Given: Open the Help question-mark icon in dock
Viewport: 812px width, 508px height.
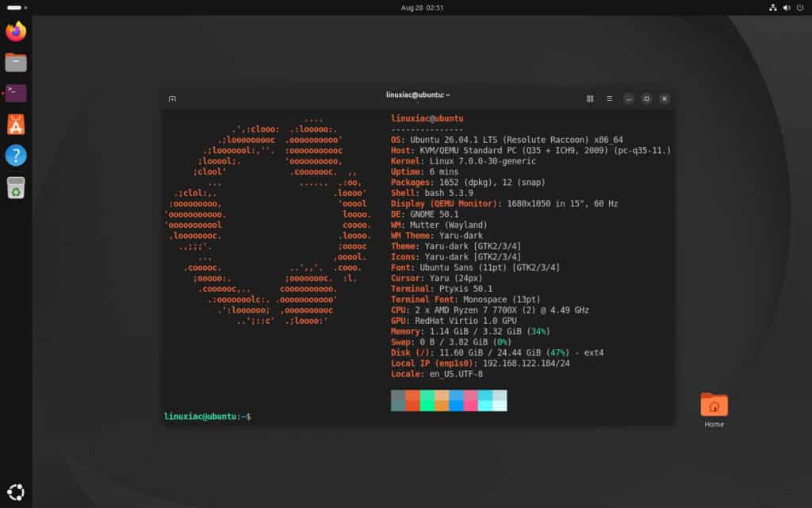Looking at the screenshot, I should (16, 156).
